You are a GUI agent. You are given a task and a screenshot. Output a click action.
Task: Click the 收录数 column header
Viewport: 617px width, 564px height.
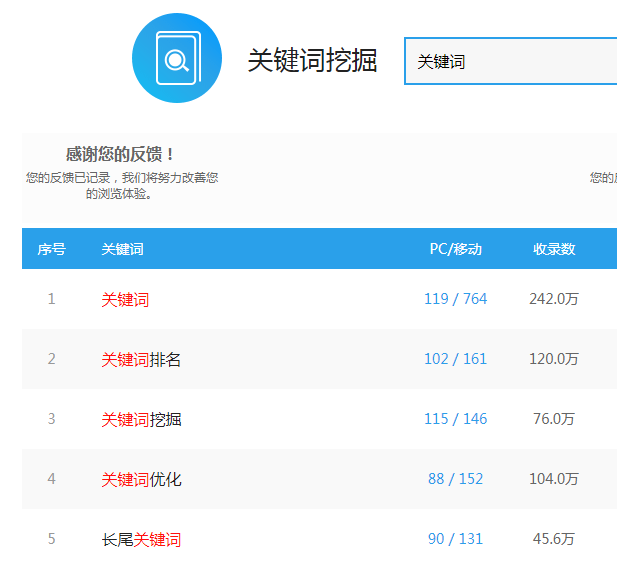(554, 249)
